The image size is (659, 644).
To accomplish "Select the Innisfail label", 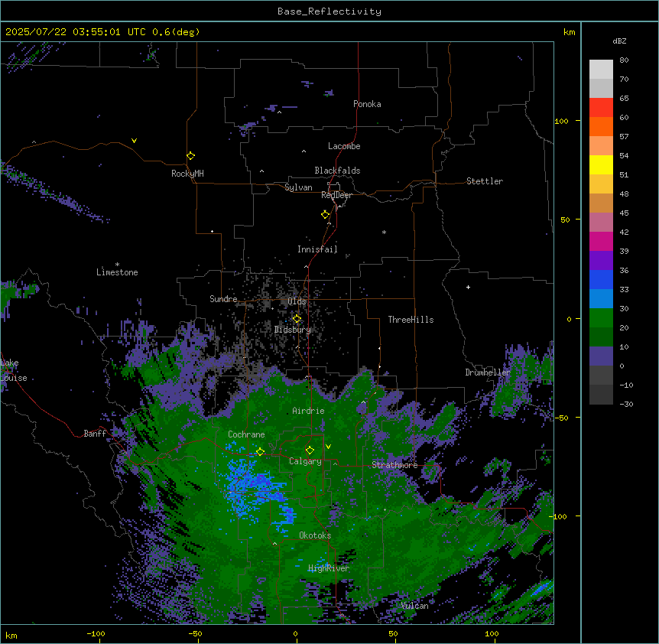I will click(x=317, y=249).
